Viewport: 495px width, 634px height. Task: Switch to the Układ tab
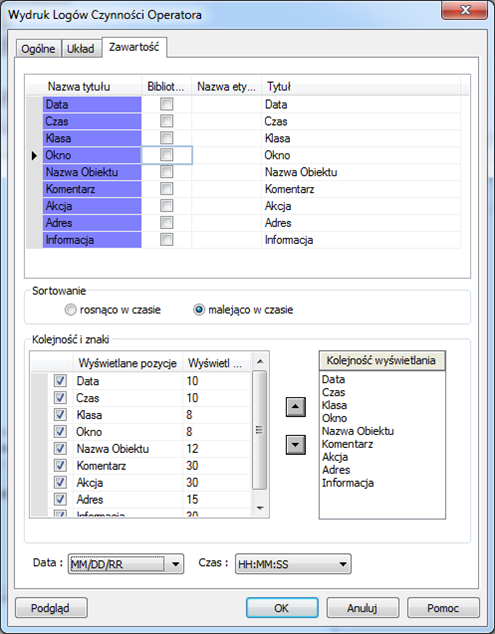[81, 49]
